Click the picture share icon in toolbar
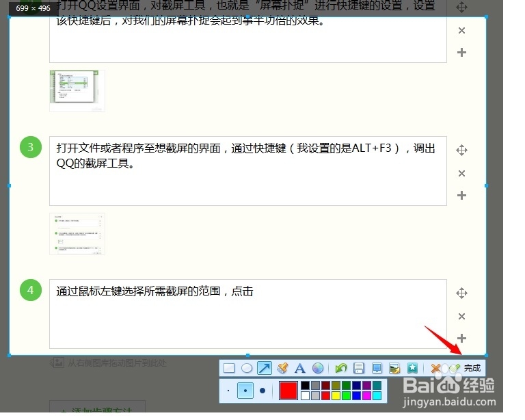525x420 pixels. [394, 368]
